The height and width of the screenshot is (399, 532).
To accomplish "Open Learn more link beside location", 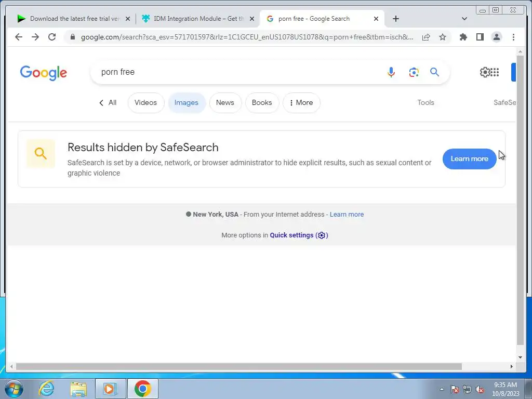I will coord(347,215).
